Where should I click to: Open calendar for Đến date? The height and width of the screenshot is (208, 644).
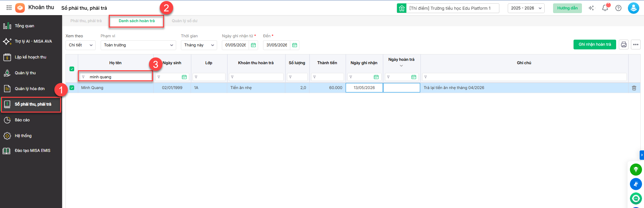[295, 45]
